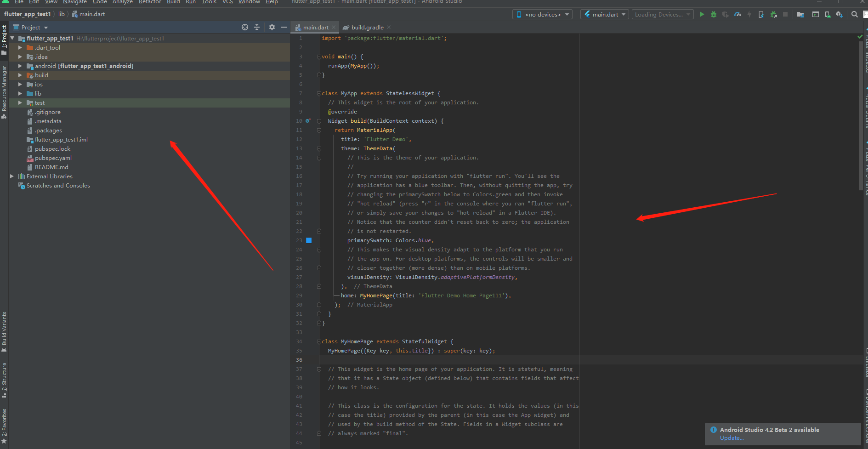Switch to the build.gradle editor tab
868x449 pixels.
pos(366,27)
